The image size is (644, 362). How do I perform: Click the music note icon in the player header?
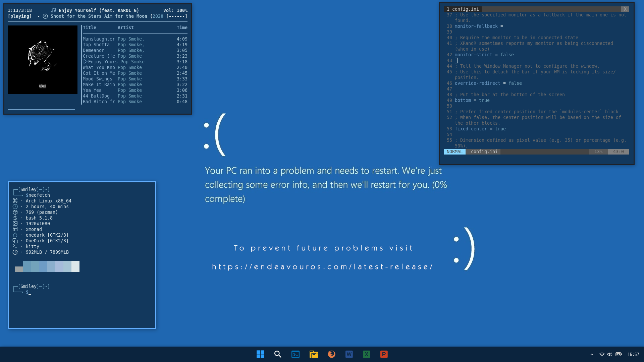point(53,10)
